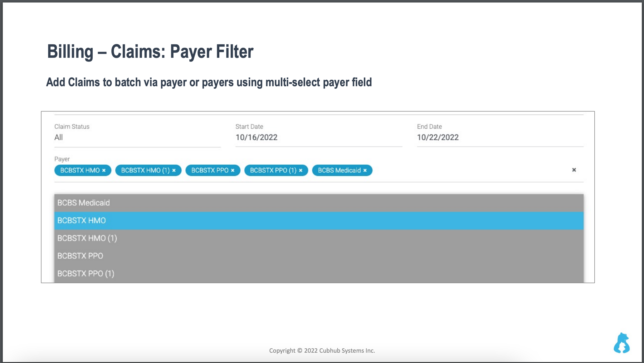This screenshot has width=644, height=363.
Task: Remove the BCBSTX PPO payer chip
Action: pos(232,170)
